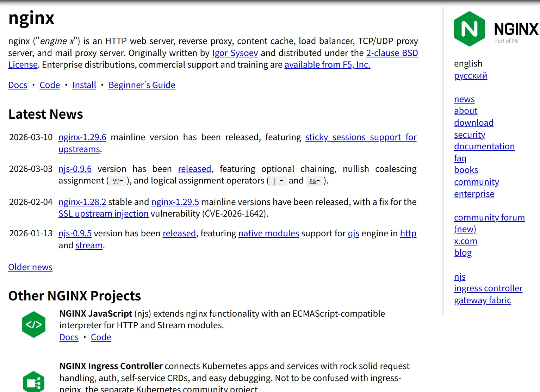Click the NGINX hexagon logo
The height and width of the screenshot is (392, 540).
pyautogui.click(x=469, y=29)
